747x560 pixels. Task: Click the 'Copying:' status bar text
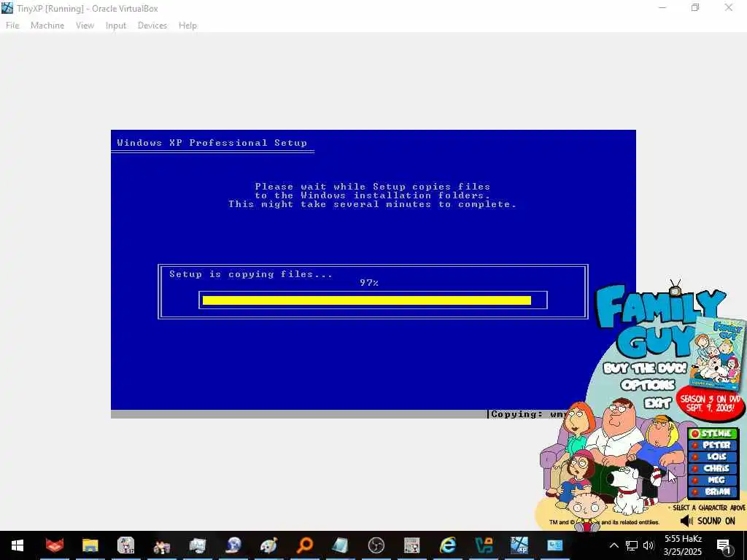(x=516, y=414)
